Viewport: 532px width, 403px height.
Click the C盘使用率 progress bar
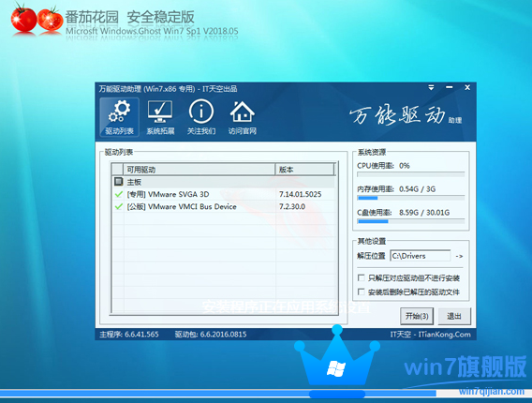[411, 221]
